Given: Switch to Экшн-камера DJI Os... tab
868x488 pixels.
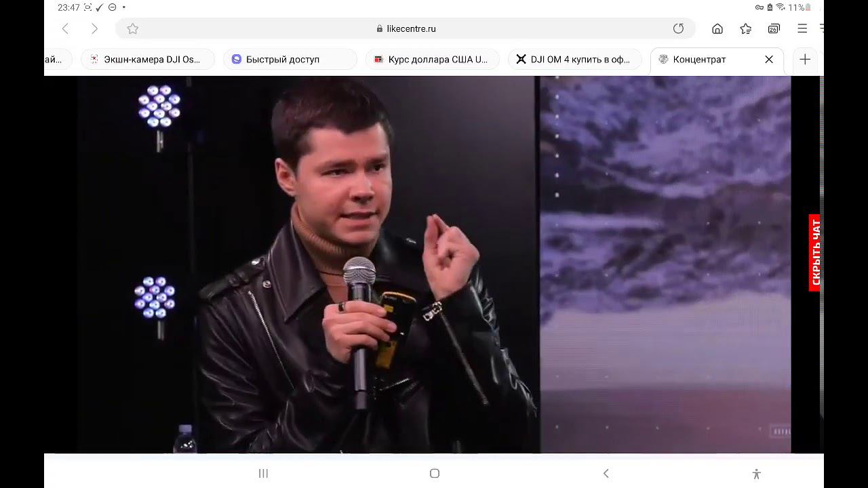Looking at the screenshot, I should click(x=148, y=59).
